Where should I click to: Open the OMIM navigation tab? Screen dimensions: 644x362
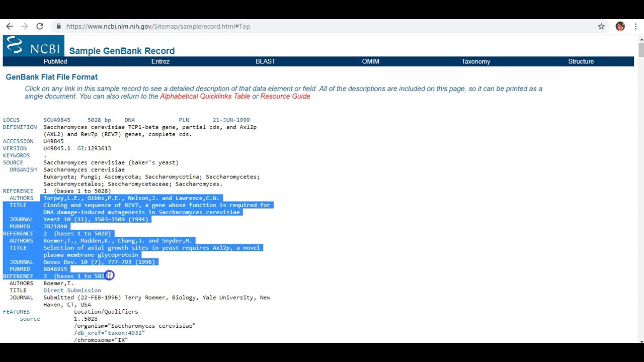click(x=371, y=61)
